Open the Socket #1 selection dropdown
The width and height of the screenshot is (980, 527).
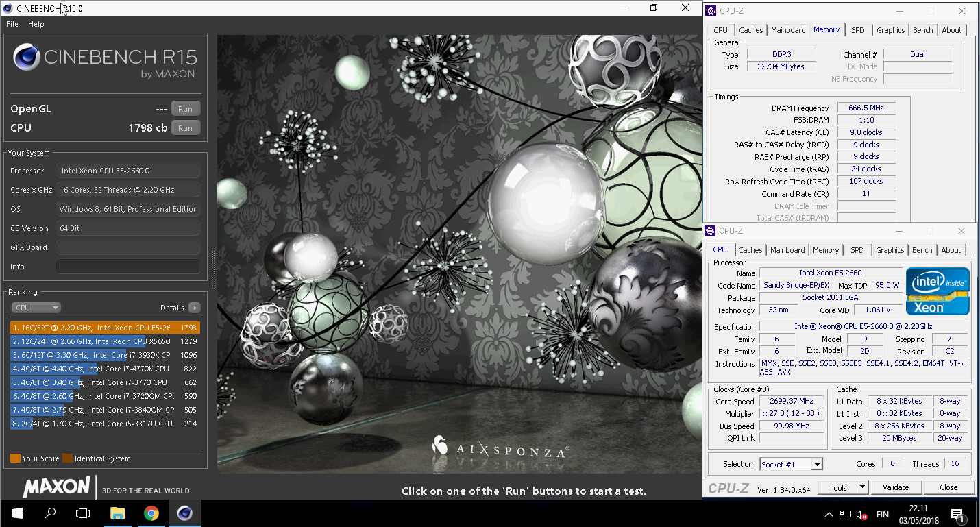click(791, 464)
